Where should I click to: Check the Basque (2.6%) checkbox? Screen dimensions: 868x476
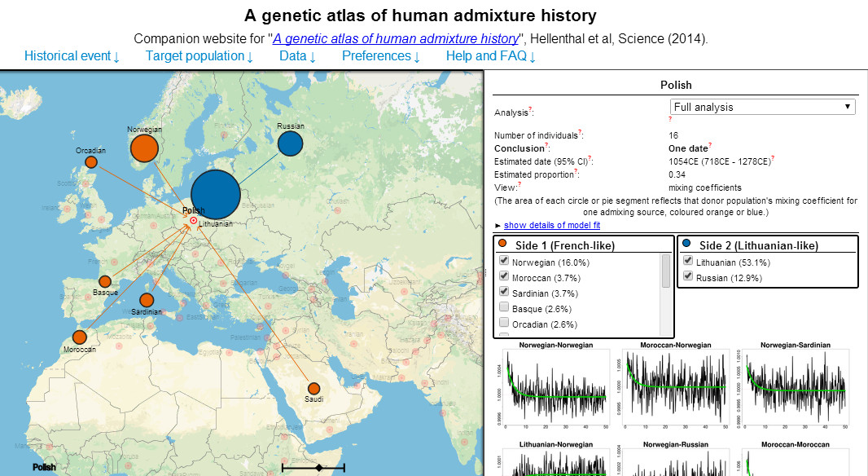pos(504,306)
